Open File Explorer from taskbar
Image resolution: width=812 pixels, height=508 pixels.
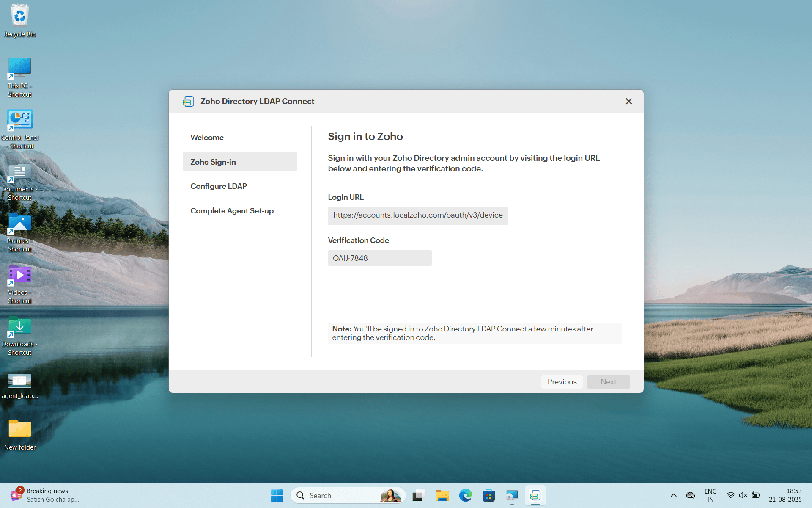(x=442, y=495)
